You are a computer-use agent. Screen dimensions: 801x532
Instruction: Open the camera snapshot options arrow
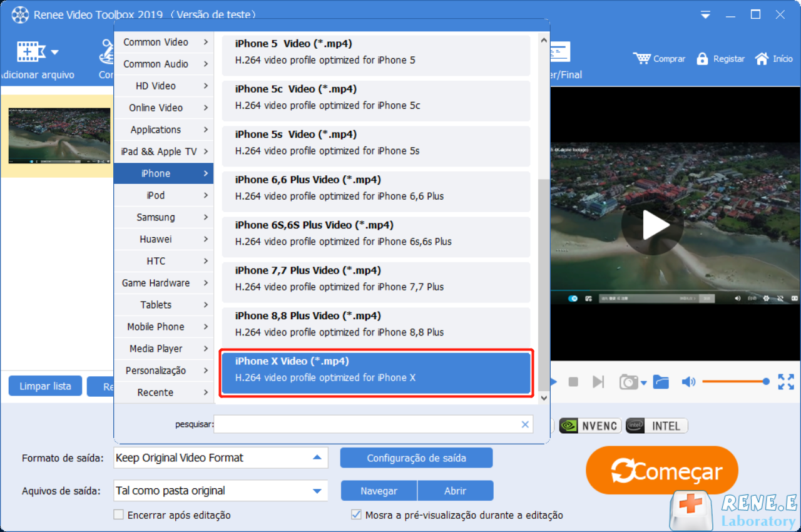(644, 383)
